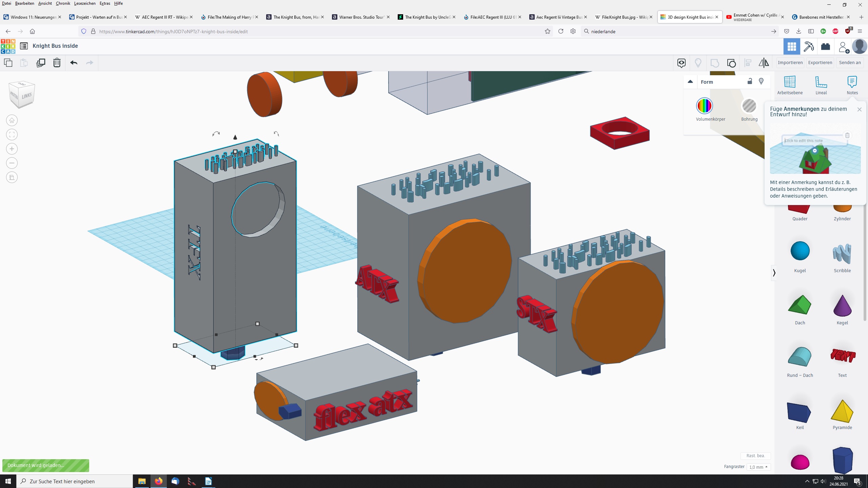Open the user profile avatar
The width and height of the screenshot is (868, 488).
(859, 46)
